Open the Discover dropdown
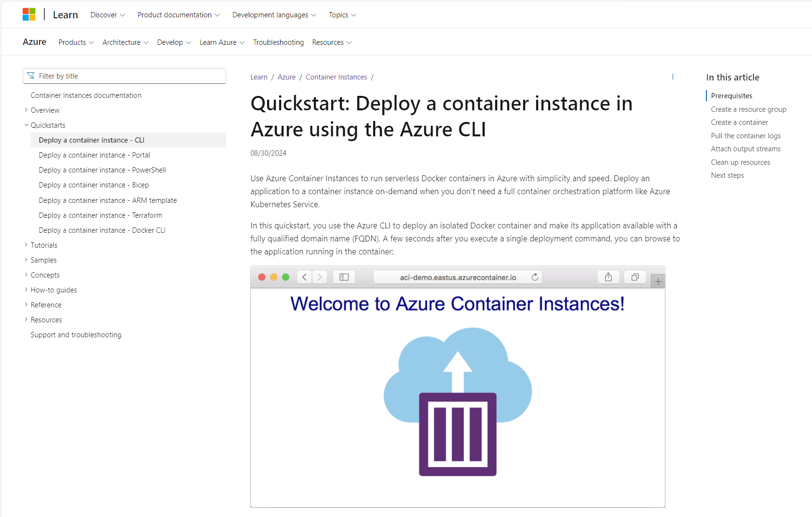The image size is (812, 517). tap(107, 15)
